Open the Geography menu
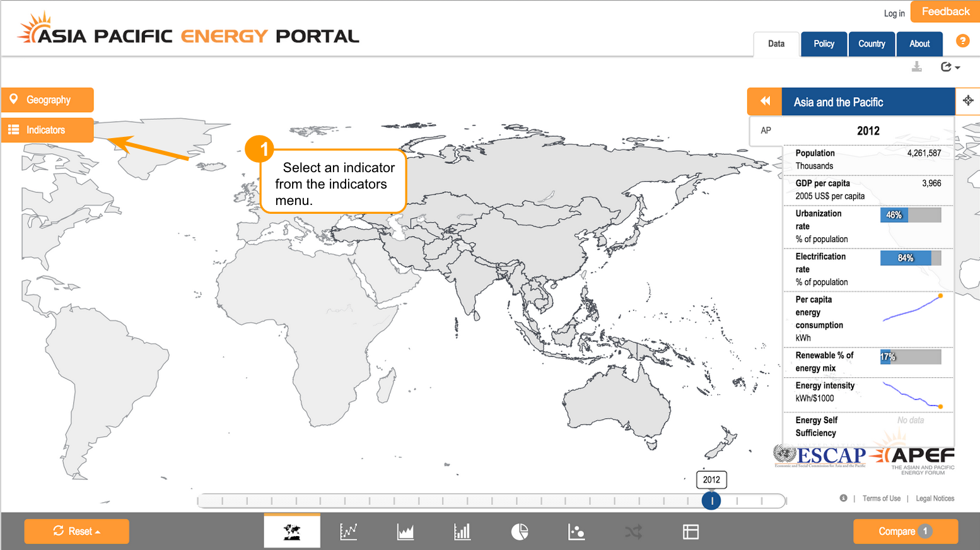 [47, 100]
